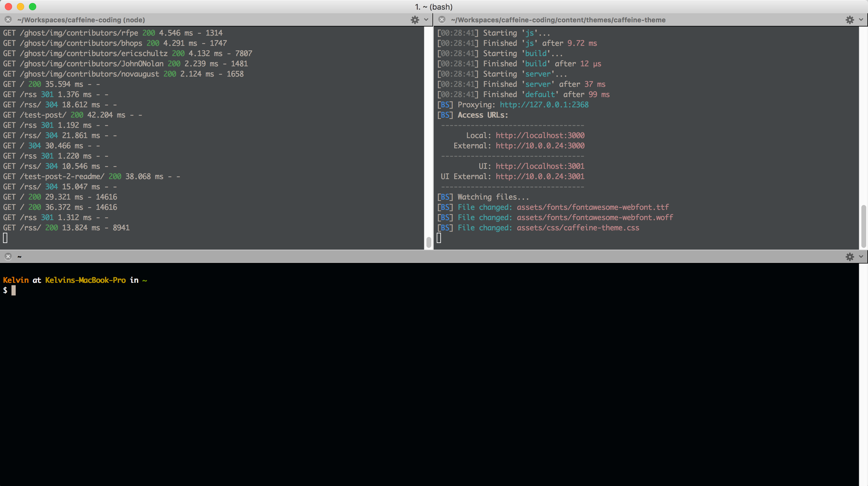The image size is (868, 486).
Task: Open the proxying http://127.0.0.1:2368 URL
Action: pos(544,105)
